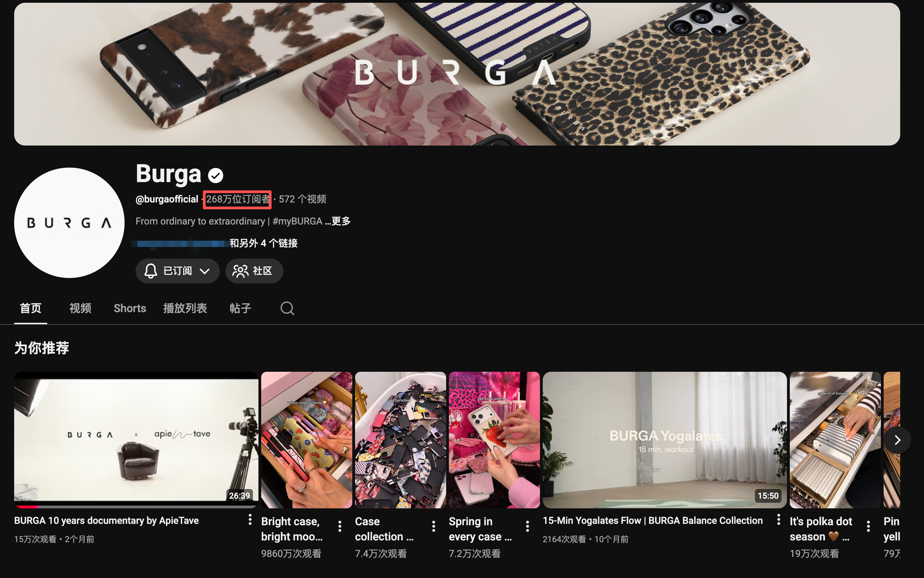Image resolution: width=924 pixels, height=578 pixels.
Task: Click the 7.4万次观看 view count
Action: pyautogui.click(x=381, y=554)
